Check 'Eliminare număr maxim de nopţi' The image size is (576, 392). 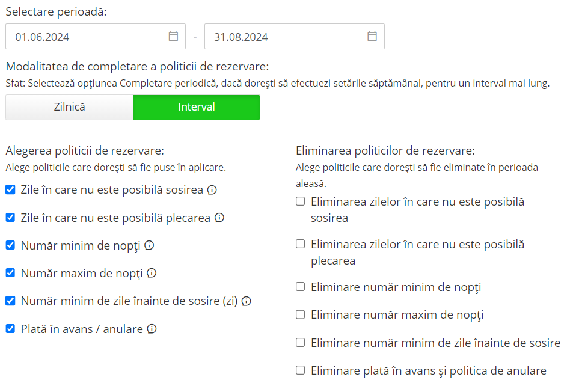(301, 314)
